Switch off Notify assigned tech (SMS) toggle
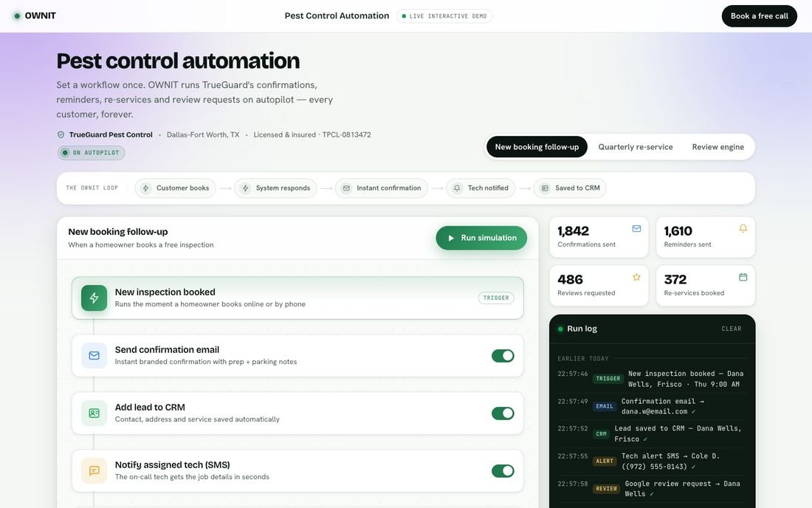Screen dimensions: 812x508 coord(503,471)
